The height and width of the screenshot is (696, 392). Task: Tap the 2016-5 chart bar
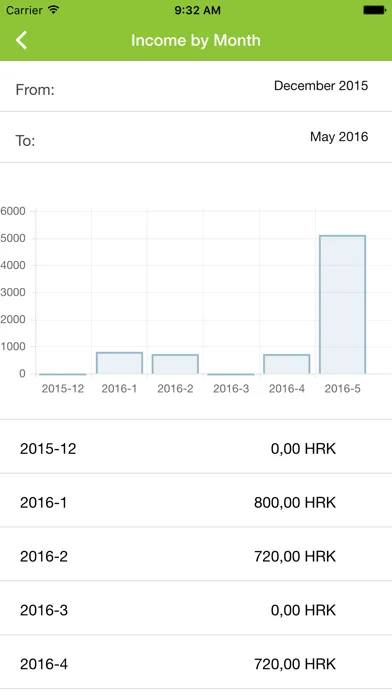[342, 304]
